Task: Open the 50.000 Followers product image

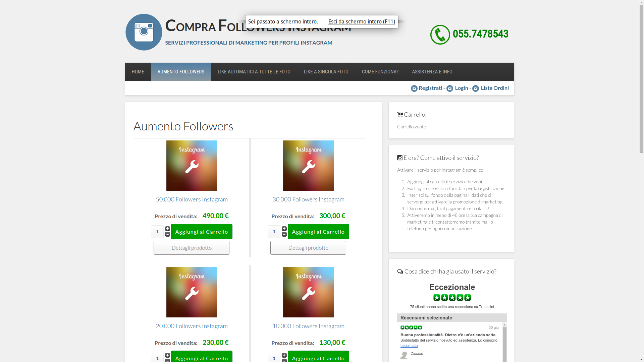Action: click(x=192, y=166)
